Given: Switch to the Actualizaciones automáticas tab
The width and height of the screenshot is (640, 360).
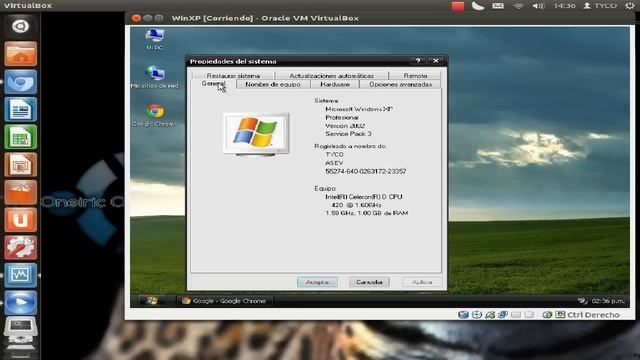Looking at the screenshot, I should (331, 76).
